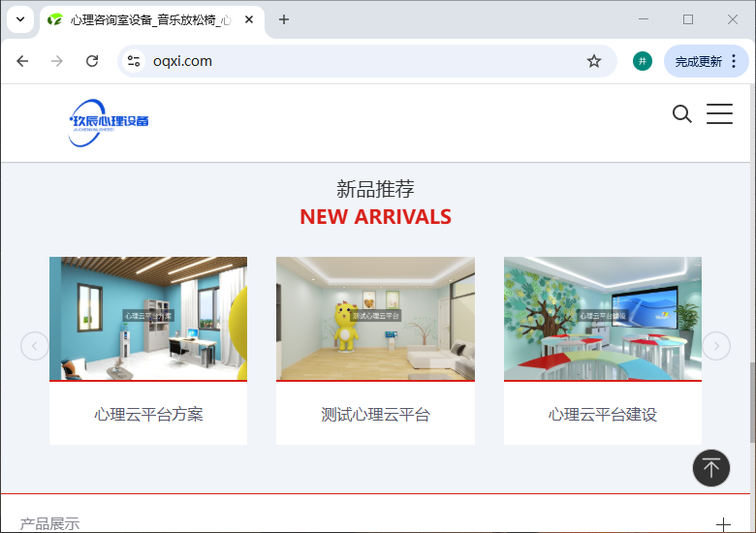Click the NEW ARRIVALS red heading
Viewport: 756px width, 533px height.
coord(376,217)
